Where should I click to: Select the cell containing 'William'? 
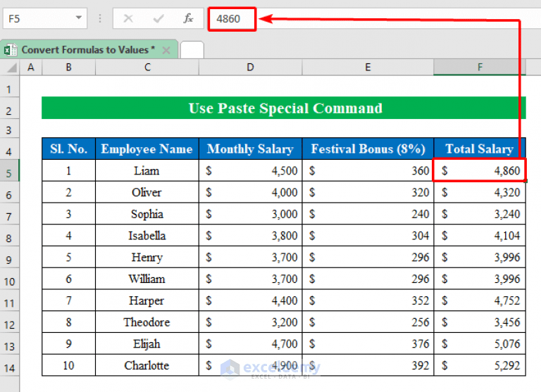[x=147, y=279]
